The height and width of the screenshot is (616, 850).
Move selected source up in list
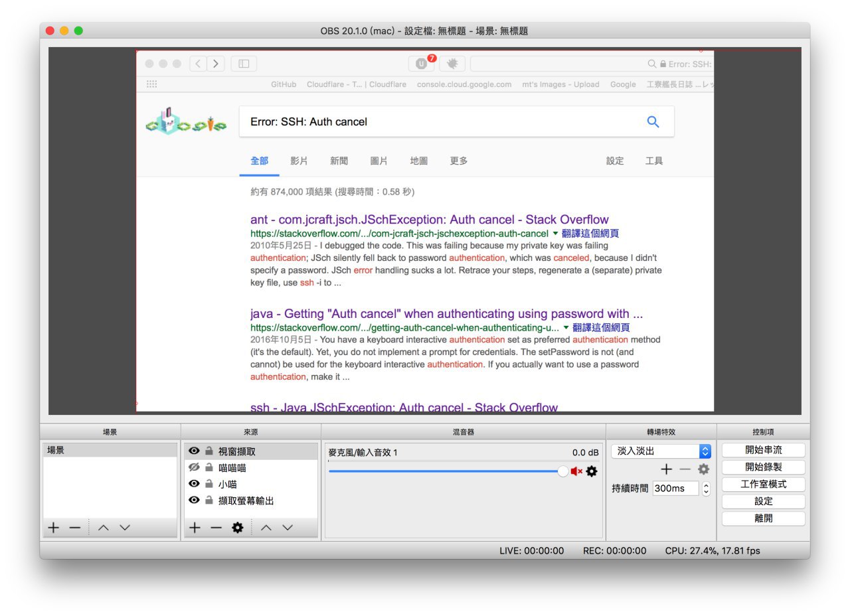(266, 528)
